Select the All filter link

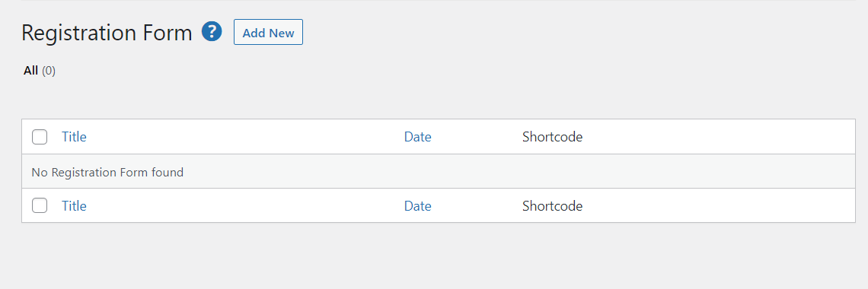click(31, 70)
